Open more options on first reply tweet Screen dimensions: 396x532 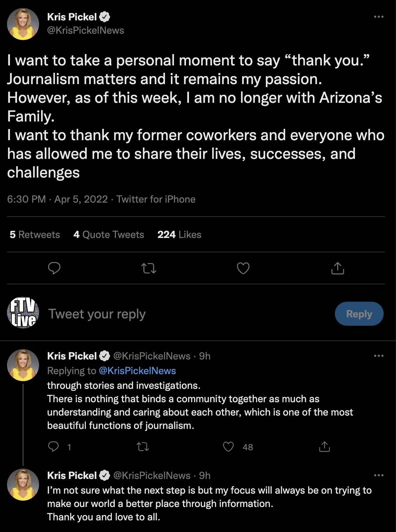pyautogui.click(x=378, y=356)
